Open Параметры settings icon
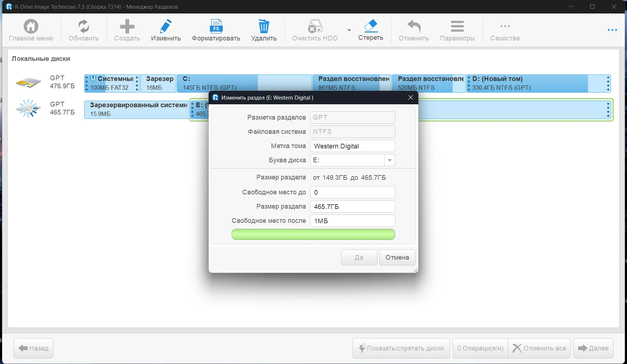627x364 pixels. tap(457, 27)
